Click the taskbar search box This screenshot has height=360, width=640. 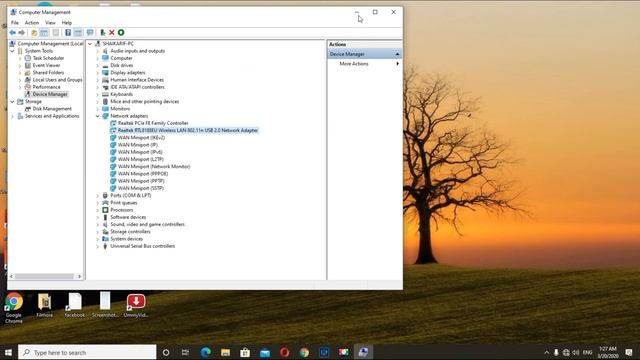pyautogui.click(x=87, y=352)
